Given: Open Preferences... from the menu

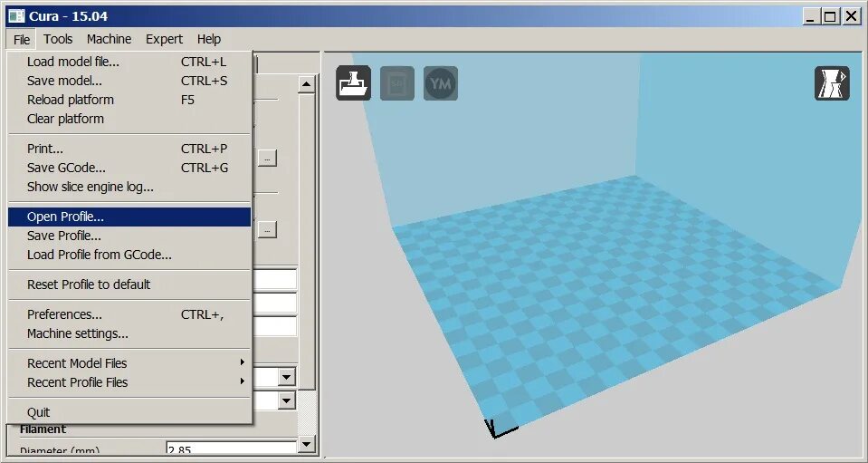Looking at the screenshot, I should pyautogui.click(x=129, y=314).
